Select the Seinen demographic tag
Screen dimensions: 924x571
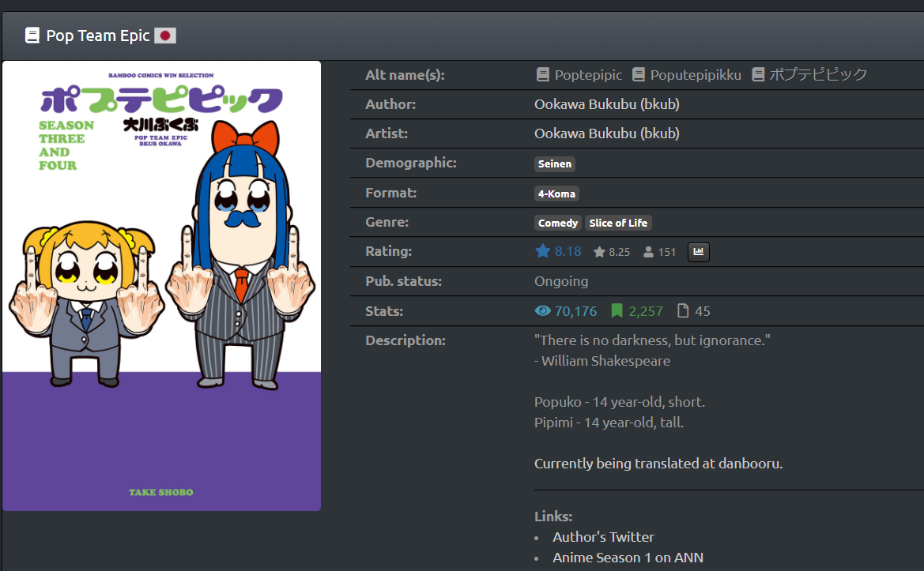[555, 163]
